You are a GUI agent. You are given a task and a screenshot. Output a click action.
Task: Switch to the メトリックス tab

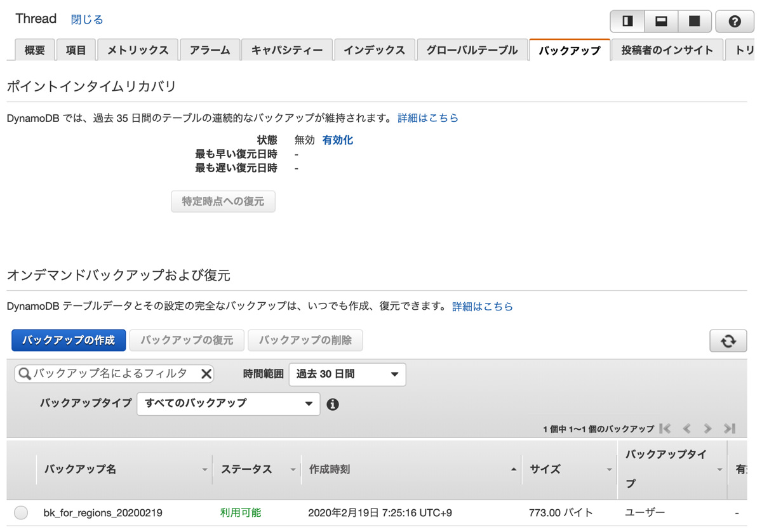pos(138,50)
